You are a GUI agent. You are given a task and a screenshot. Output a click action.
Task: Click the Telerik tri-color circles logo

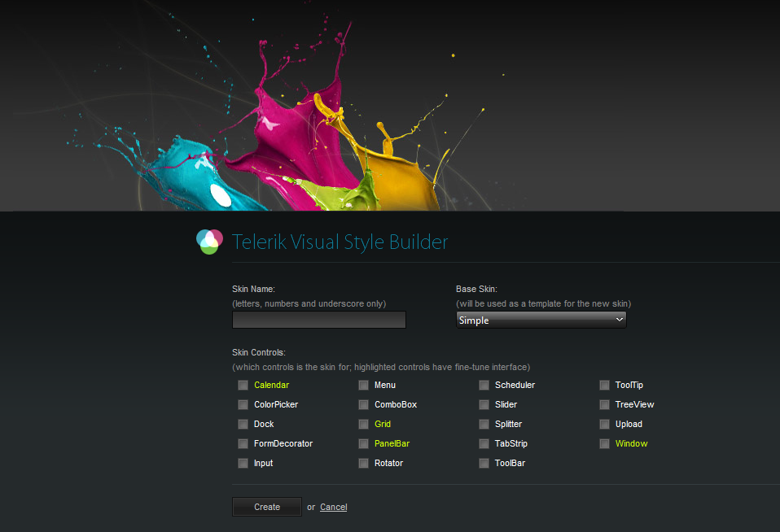(209, 242)
